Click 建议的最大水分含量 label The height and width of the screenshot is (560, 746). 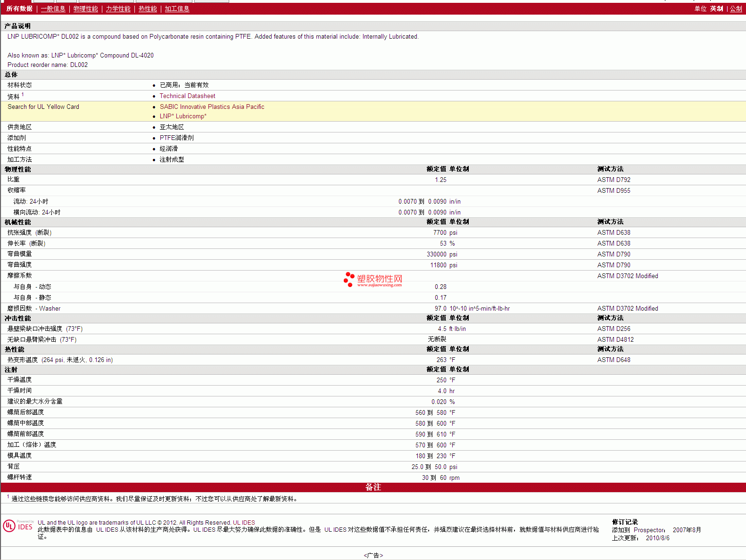click(35, 401)
